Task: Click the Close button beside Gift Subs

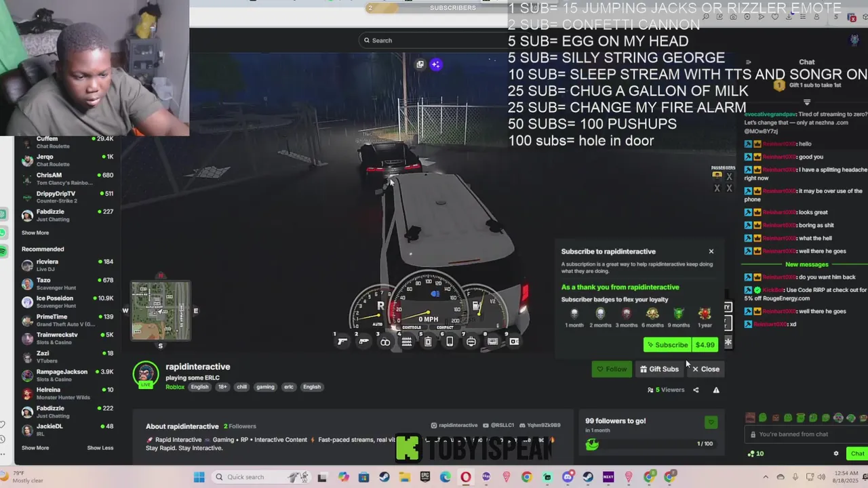Action: [x=705, y=369]
